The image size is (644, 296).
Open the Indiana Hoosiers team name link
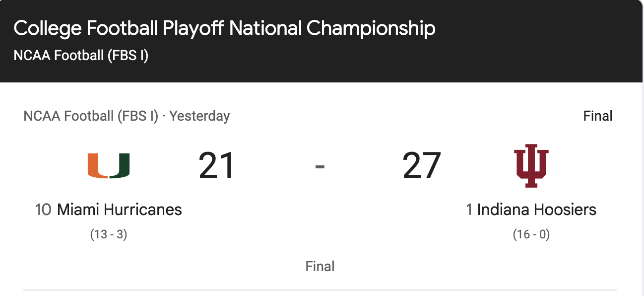[x=536, y=210]
